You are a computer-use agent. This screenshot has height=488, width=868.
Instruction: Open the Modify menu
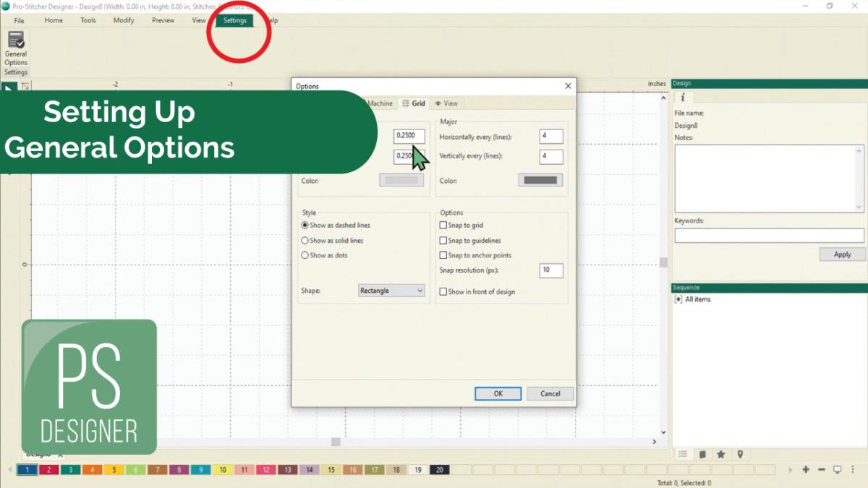pyautogui.click(x=124, y=20)
